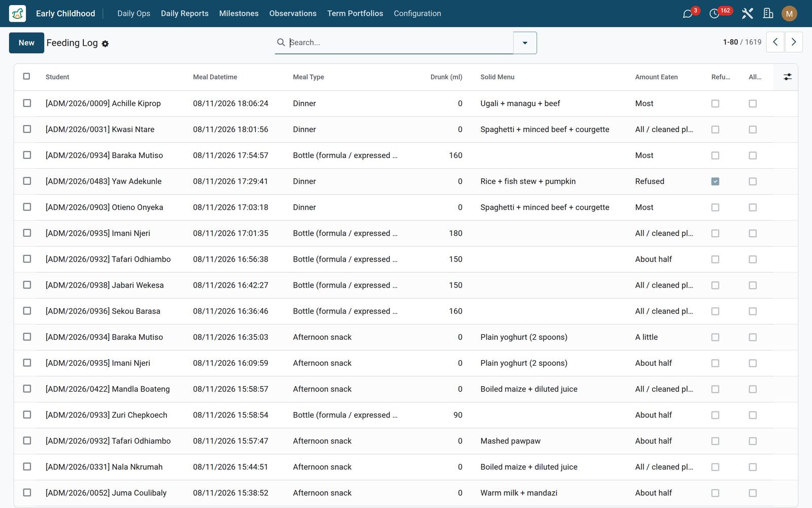Click the New button

pyautogui.click(x=26, y=43)
